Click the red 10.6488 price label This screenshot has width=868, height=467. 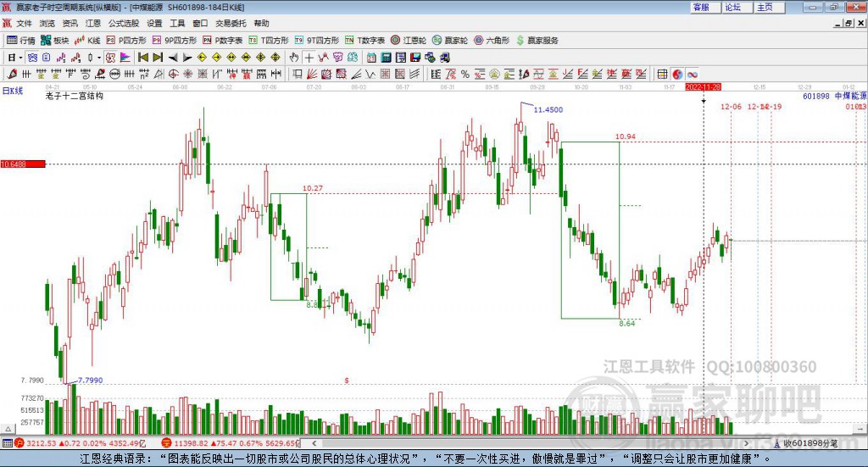pyautogui.click(x=23, y=164)
